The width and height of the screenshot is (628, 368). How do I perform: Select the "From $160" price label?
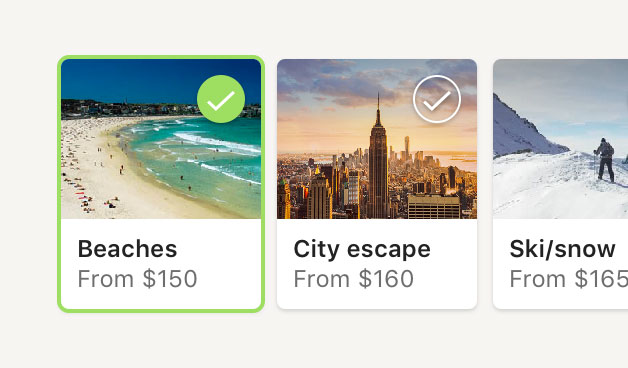point(354,279)
